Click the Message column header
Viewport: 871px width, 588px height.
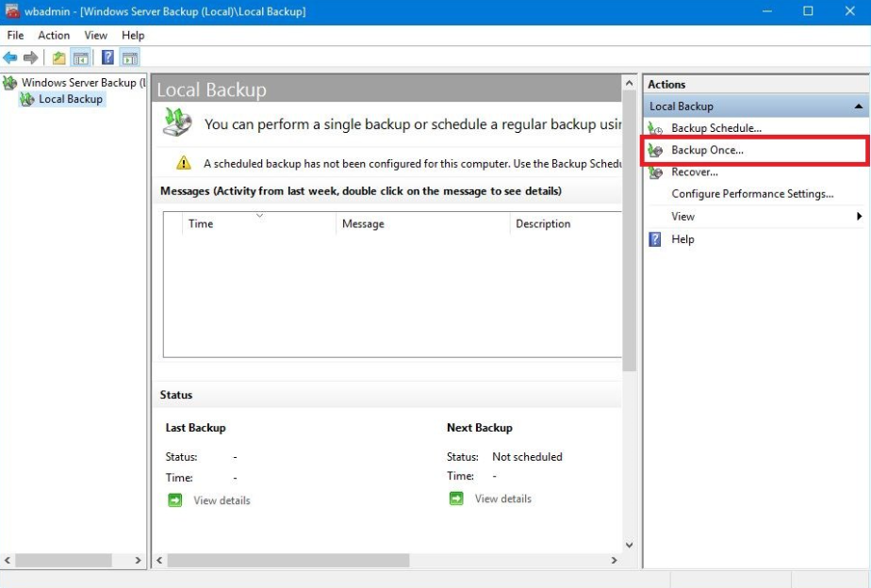(x=422, y=223)
